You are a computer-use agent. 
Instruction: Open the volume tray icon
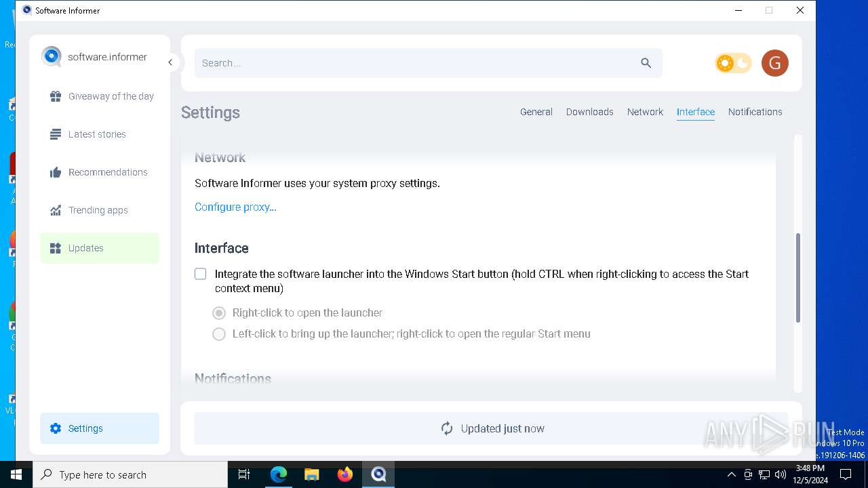(x=781, y=474)
